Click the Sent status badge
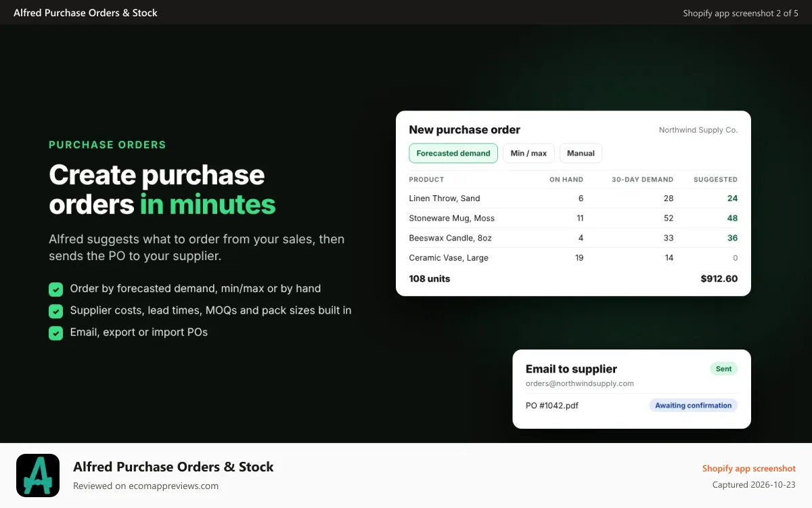Screen dimensions: 812x508 723,368
